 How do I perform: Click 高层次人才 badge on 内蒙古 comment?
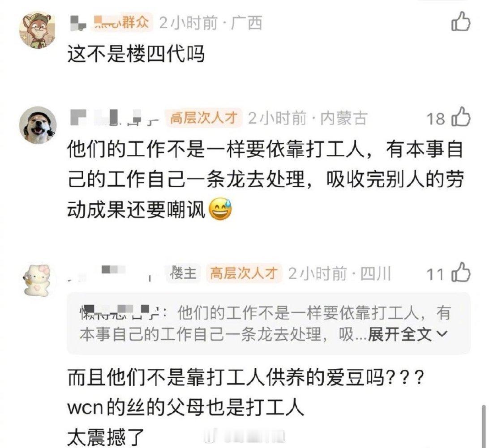(x=204, y=118)
